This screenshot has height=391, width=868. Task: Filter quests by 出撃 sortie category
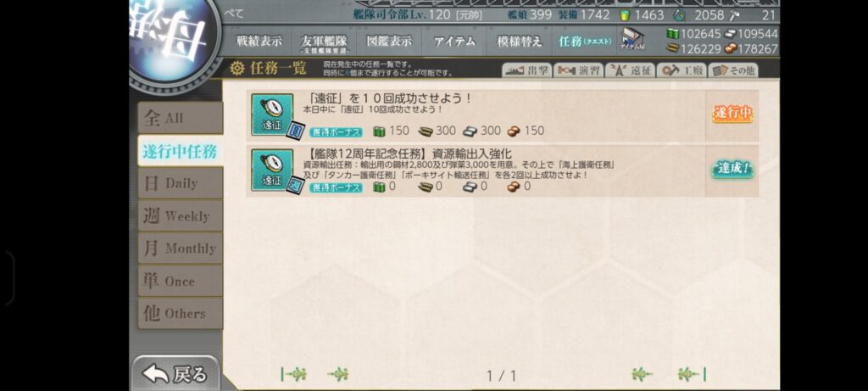[527, 70]
